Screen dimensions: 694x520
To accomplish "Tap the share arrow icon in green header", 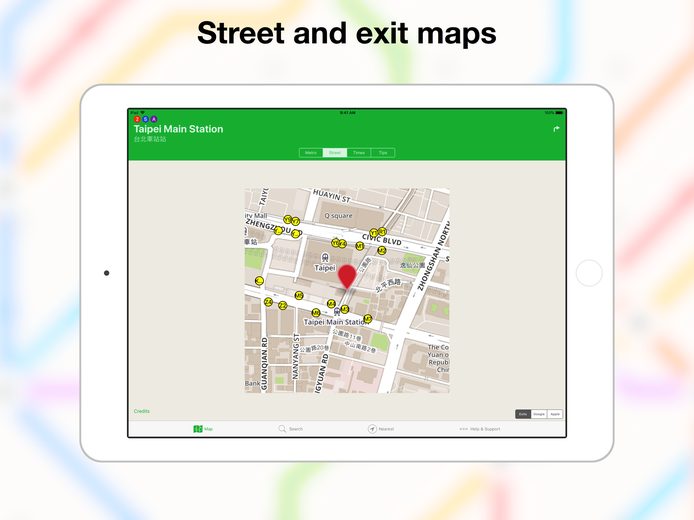I will pos(556,129).
